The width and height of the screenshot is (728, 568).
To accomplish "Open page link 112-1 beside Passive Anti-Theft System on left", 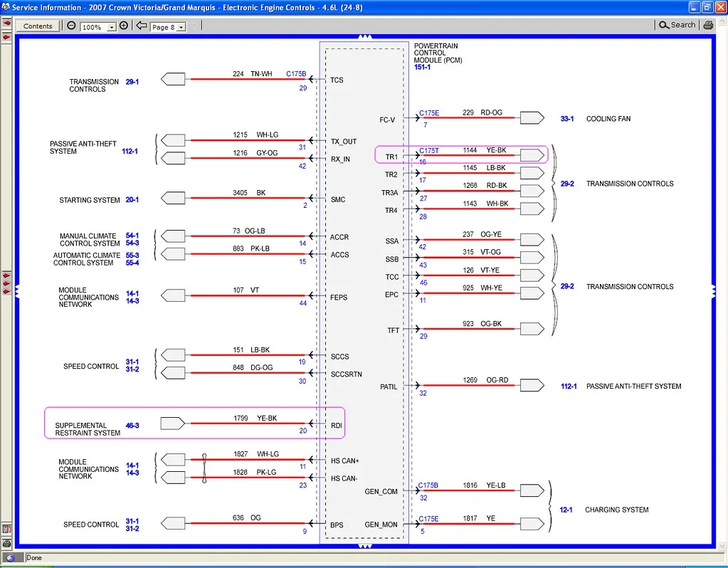I will click(130, 152).
